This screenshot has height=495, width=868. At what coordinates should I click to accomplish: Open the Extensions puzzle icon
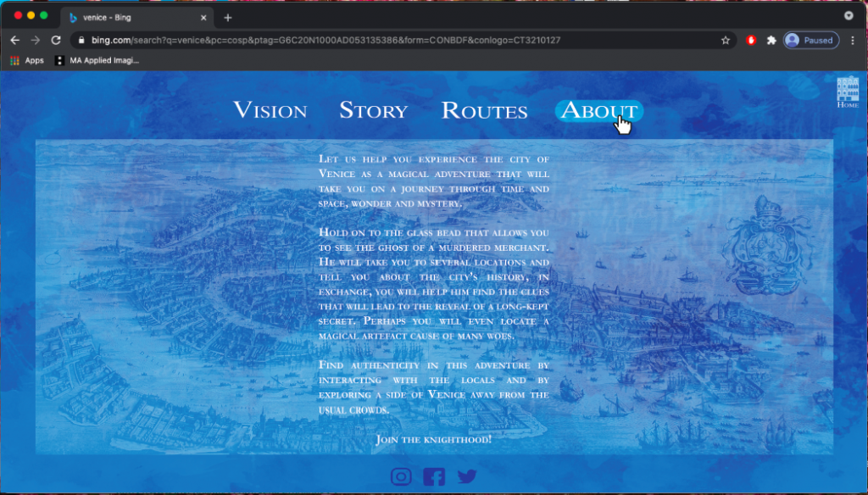coord(771,40)
